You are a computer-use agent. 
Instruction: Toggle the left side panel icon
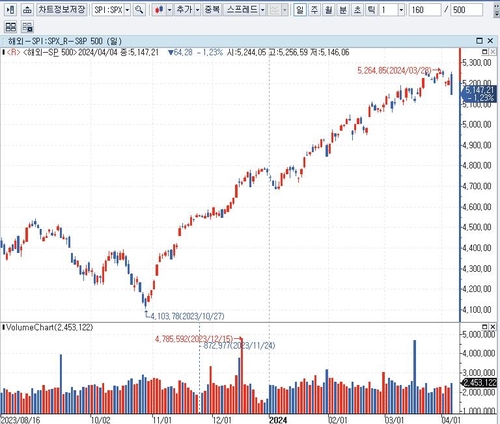point(11,10)
